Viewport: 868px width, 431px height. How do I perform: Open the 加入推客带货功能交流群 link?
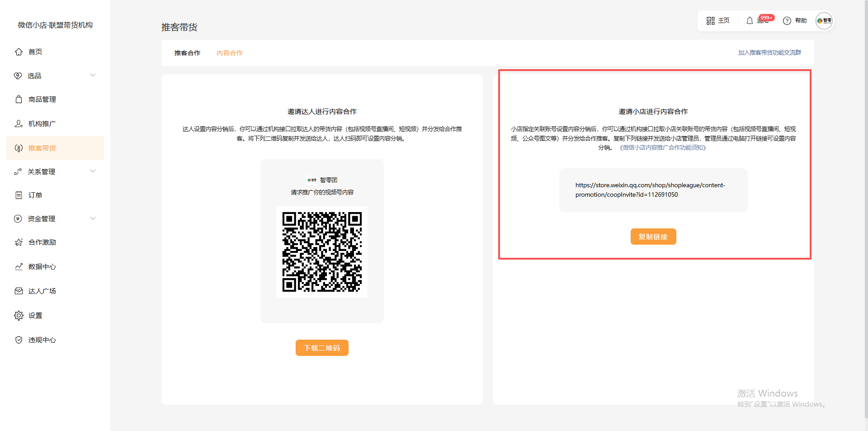[769, 52]
